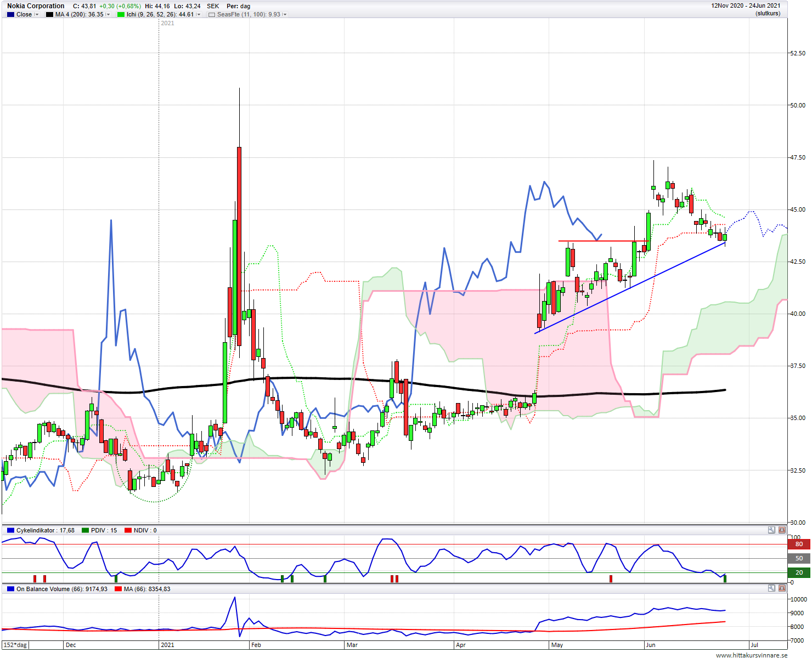
Task: Click 'On Balance Volume (66): 9174,93' text
Action: (62, 589)
